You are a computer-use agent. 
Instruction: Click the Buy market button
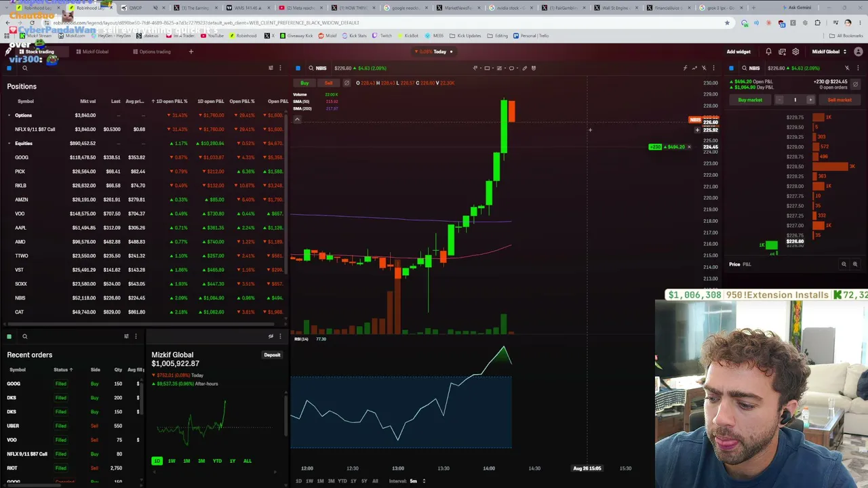(x=750, y=100)
